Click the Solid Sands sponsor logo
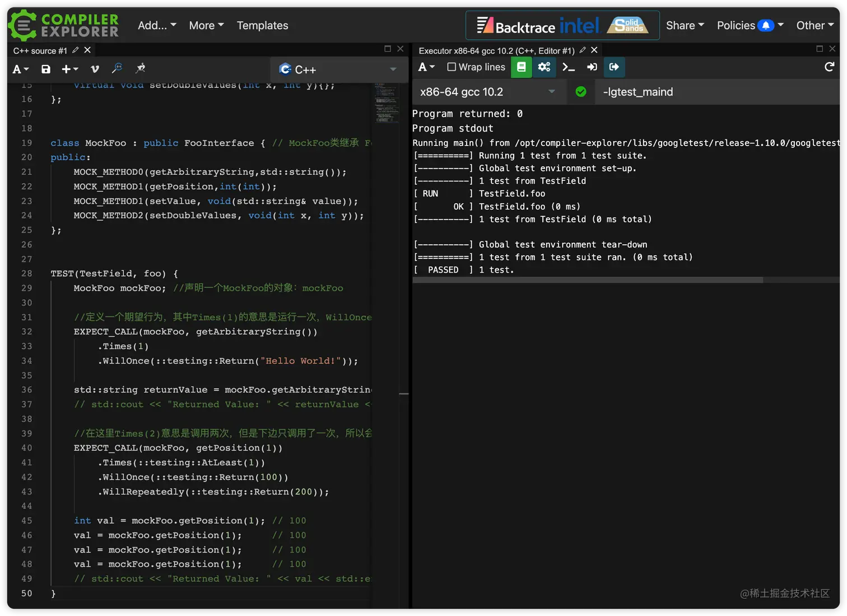This screenshot has width=847, height=616. coord(629,25)
